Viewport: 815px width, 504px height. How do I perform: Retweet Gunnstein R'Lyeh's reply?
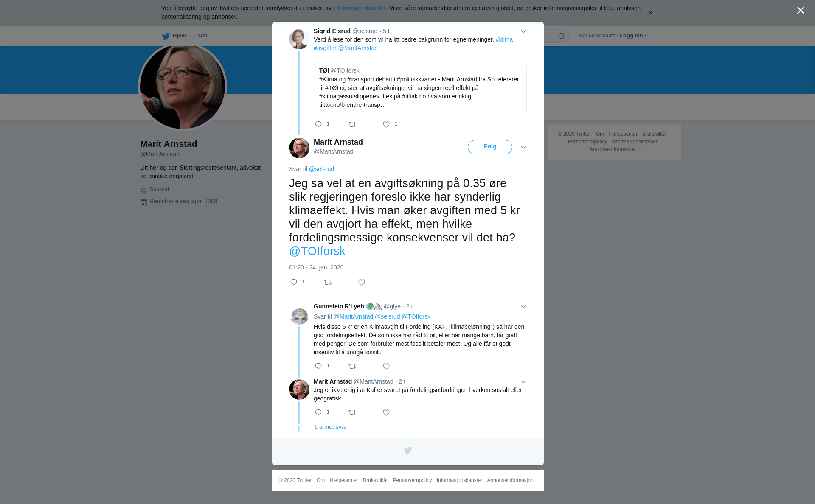[x=352, y=366]
